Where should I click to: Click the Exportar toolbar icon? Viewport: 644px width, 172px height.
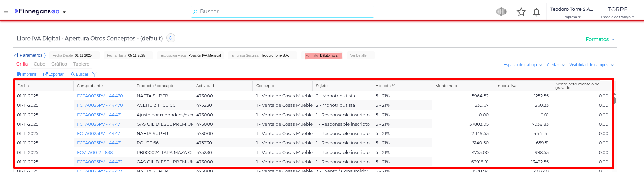tap(45, 74)
